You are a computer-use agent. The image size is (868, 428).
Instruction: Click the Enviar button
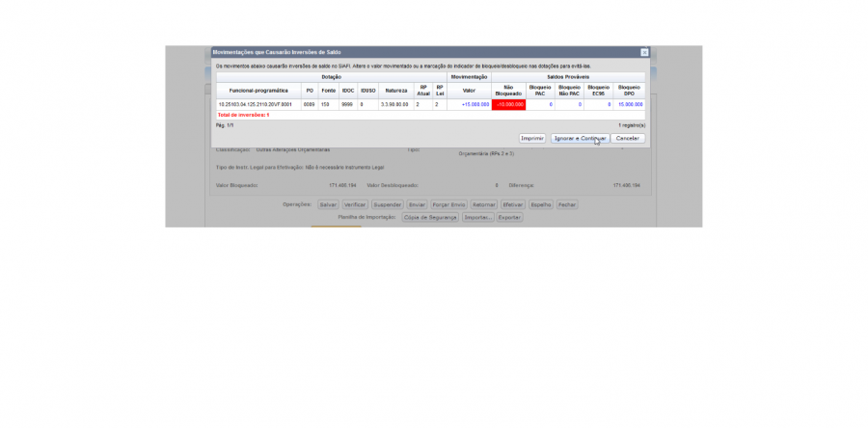coord(417,204)
